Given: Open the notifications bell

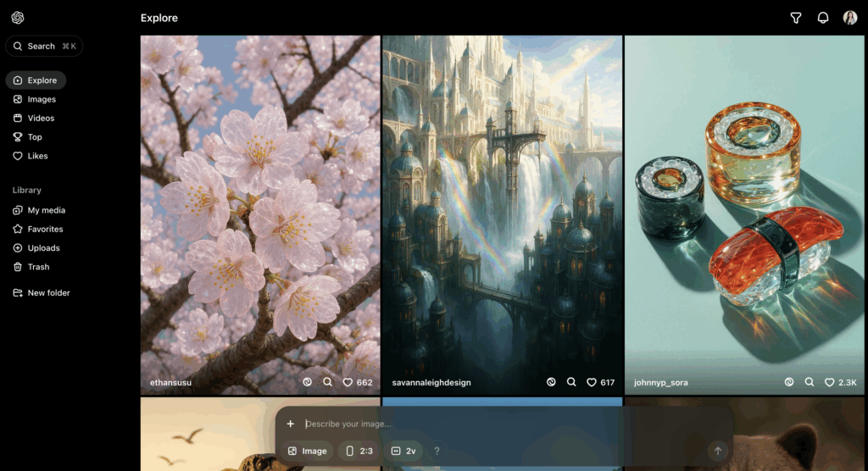Looking at the screenshot, I should [x=822, y=18].
